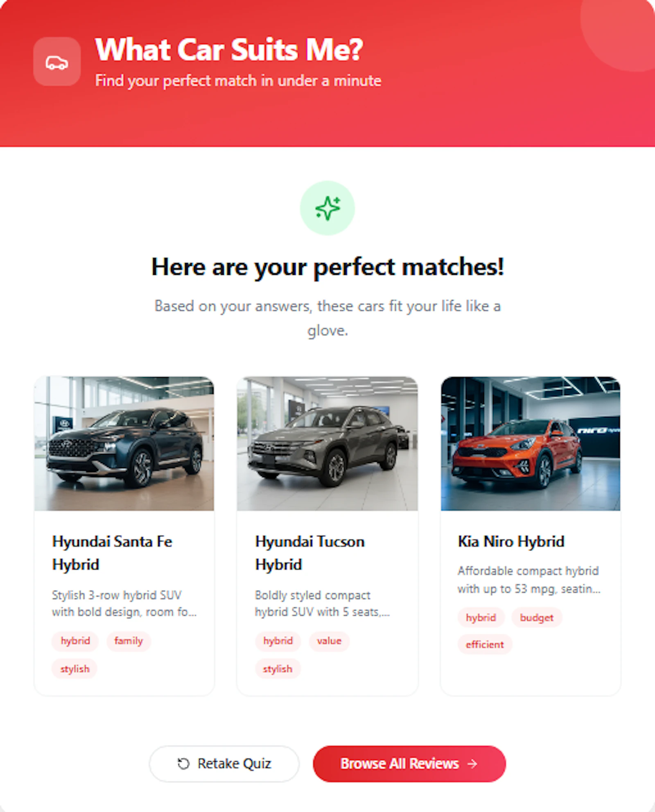The width and height of the screenshot is (655, 812).
Task: Click the car logo icon in header
Action: click(57, 62)
